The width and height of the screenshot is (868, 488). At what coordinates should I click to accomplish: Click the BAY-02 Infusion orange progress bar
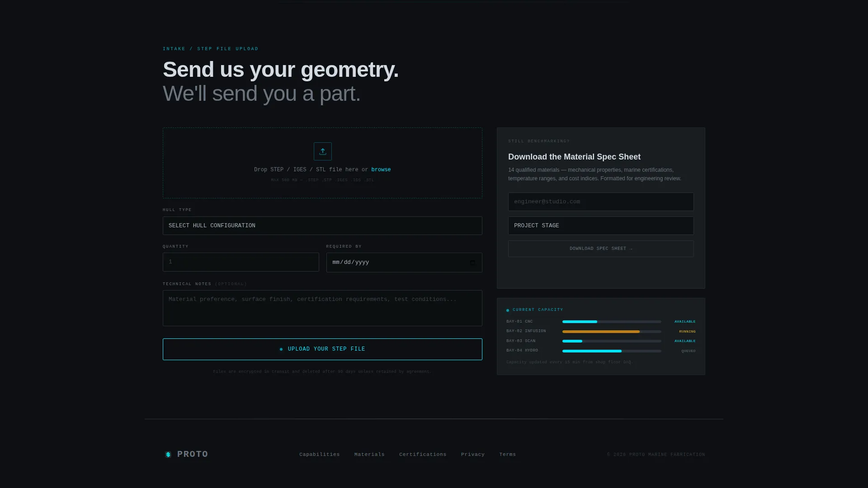pyautogui.click(x=612, y=332)
